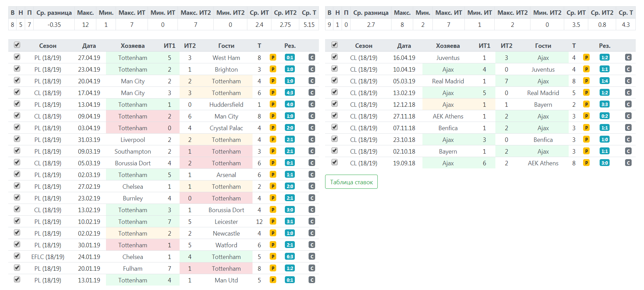This screenshot has height=290, width=644.
Task: Click the Benfica host cell dated 07.11.18
Action: (x=448, y=128)
